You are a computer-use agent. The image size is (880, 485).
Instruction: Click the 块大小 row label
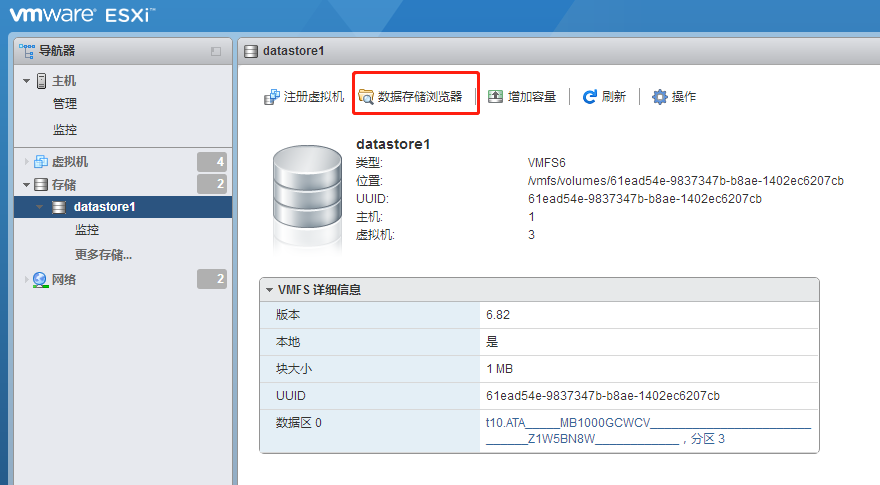click(x=294, y=369)
